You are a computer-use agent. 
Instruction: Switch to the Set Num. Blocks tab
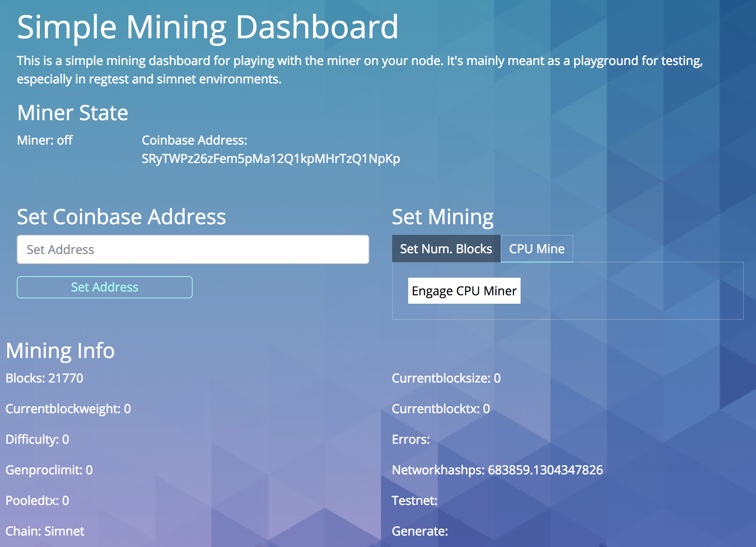pos(446,249)
